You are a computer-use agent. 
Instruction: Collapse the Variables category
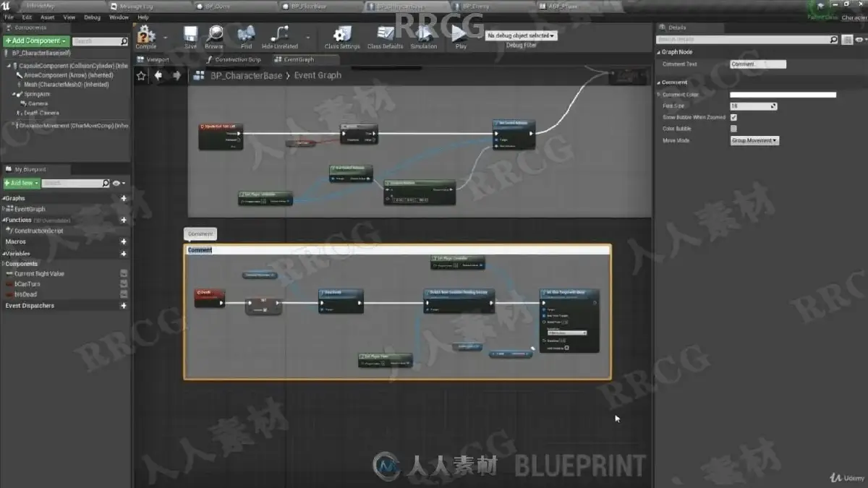click(4, 254)
